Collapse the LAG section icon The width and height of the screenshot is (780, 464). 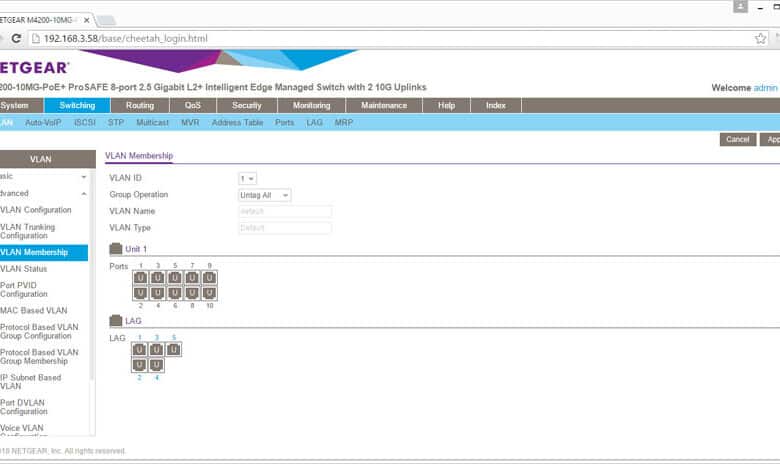[x=115, y=320]
